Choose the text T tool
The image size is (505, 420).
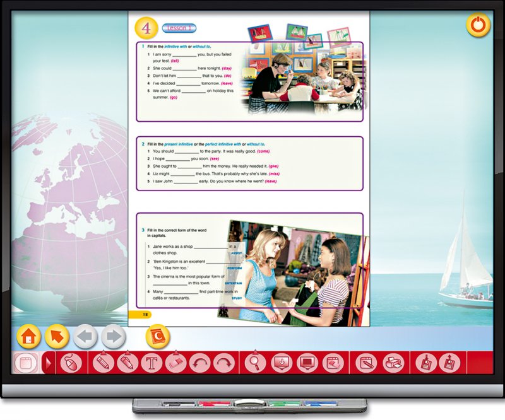(151, 363)
